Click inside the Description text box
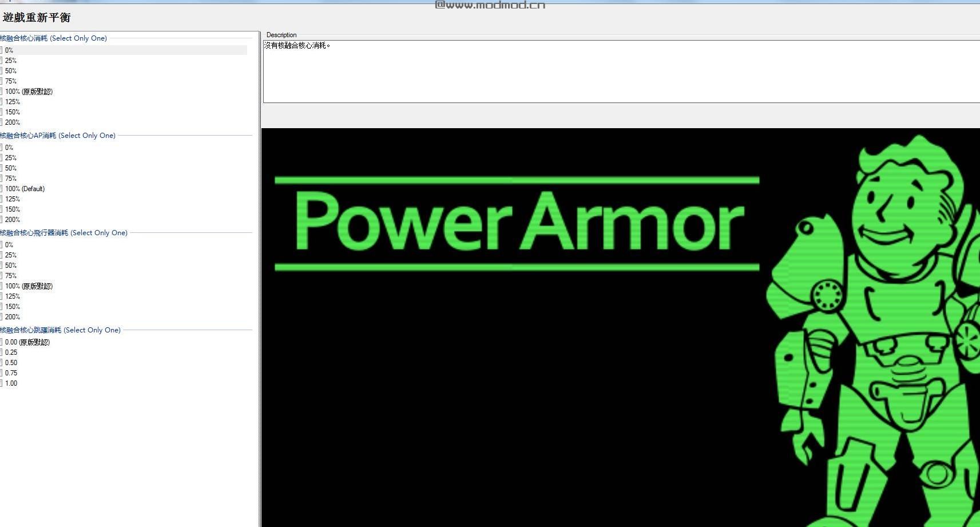The height and width of the screenshot is (527, 980). (621, 72)
